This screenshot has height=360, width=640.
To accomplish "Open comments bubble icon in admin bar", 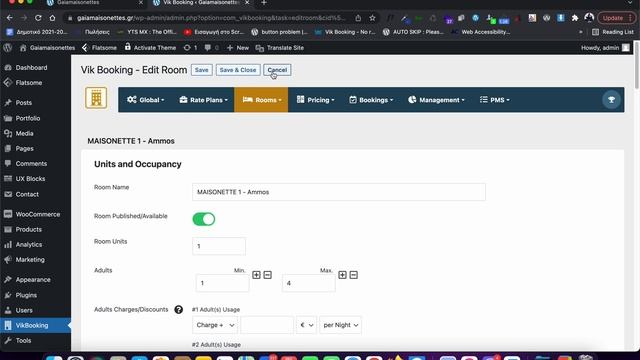I will [211, 48].
